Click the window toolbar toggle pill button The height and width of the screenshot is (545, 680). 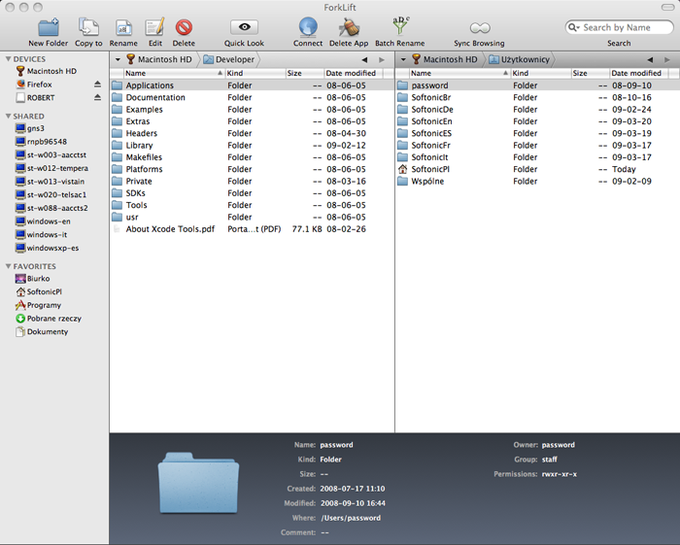pos(667,7)
